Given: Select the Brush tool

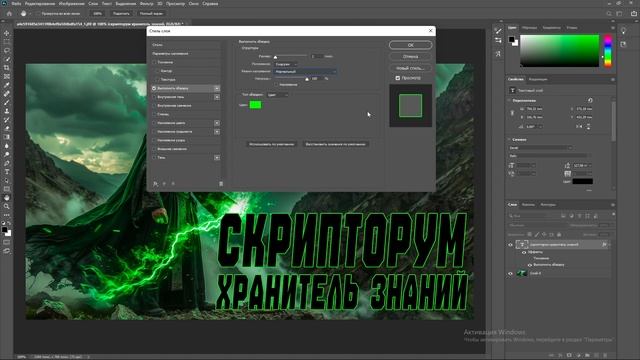Looking at the screenshot, I should 7,102.
